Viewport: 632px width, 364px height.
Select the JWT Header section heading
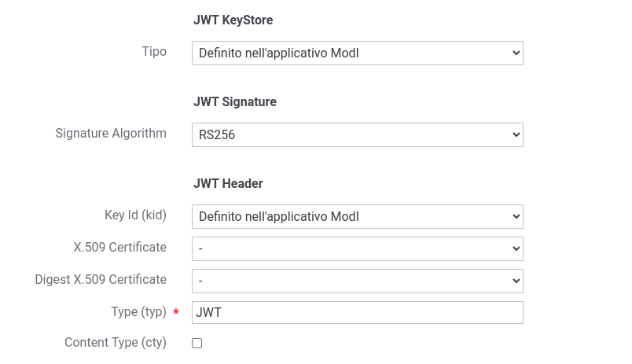click(228, 183)
